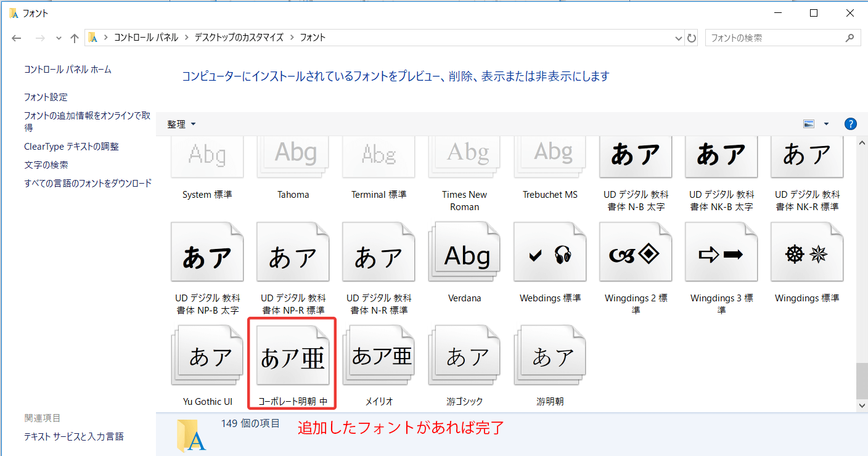This screenshot has height=456, width=868.
Task: Click the vertical scrollbar down arrow
Action: point(862,405)
